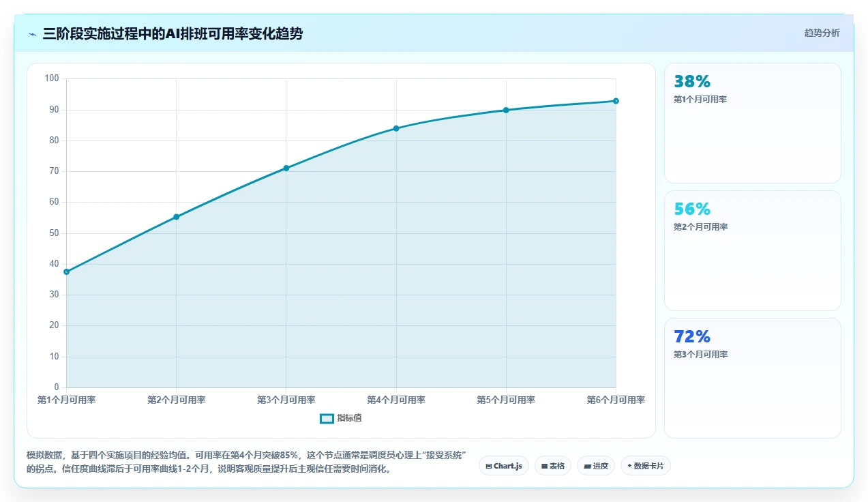Select the 数据卡片 tag
Screen dimensions: 868x502
click(646, 466)
